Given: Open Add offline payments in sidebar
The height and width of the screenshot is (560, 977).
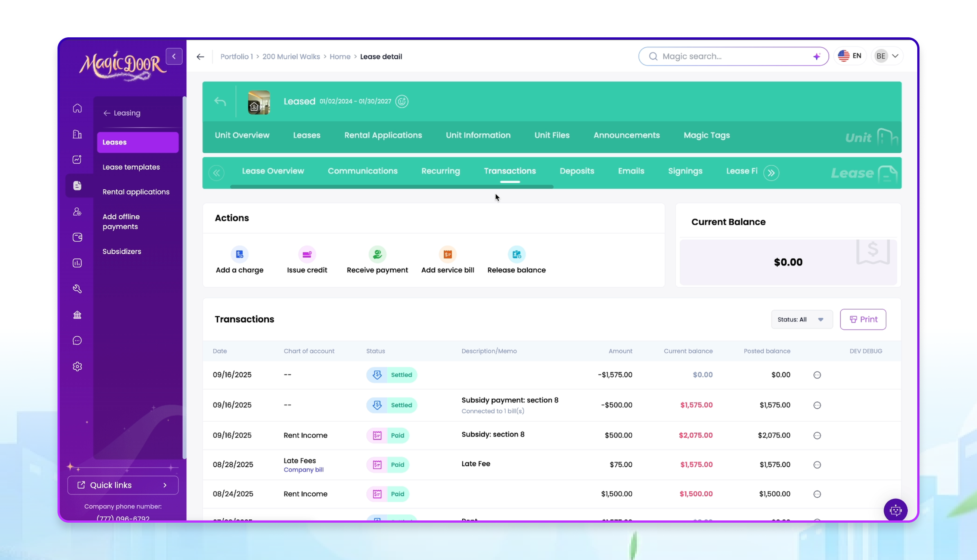Looking at the screenshot, I should (x=121, y=221).
